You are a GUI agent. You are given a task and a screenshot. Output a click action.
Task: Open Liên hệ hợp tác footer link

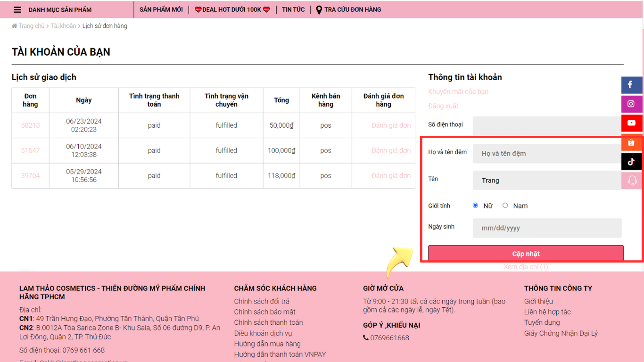[x=547, y=312]
